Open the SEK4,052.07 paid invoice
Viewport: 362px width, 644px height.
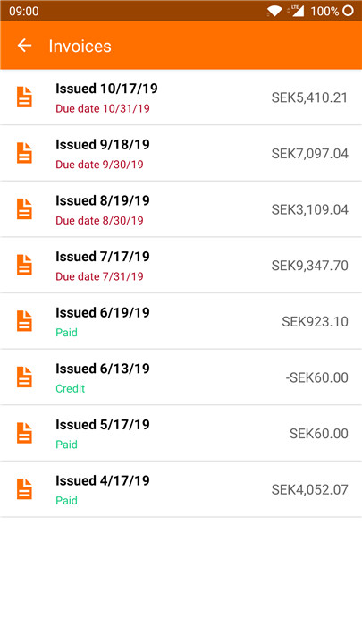pos(181,489)
